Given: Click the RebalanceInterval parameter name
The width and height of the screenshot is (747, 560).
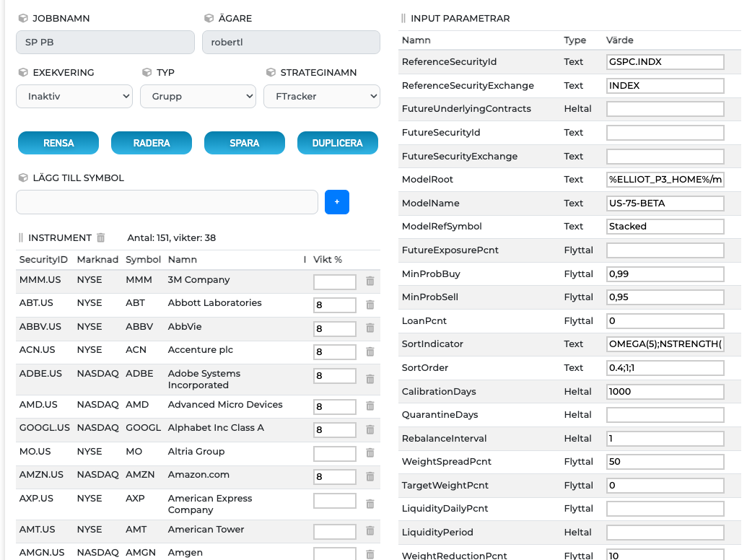Looking at the screenshot, I should pos(444,438).
